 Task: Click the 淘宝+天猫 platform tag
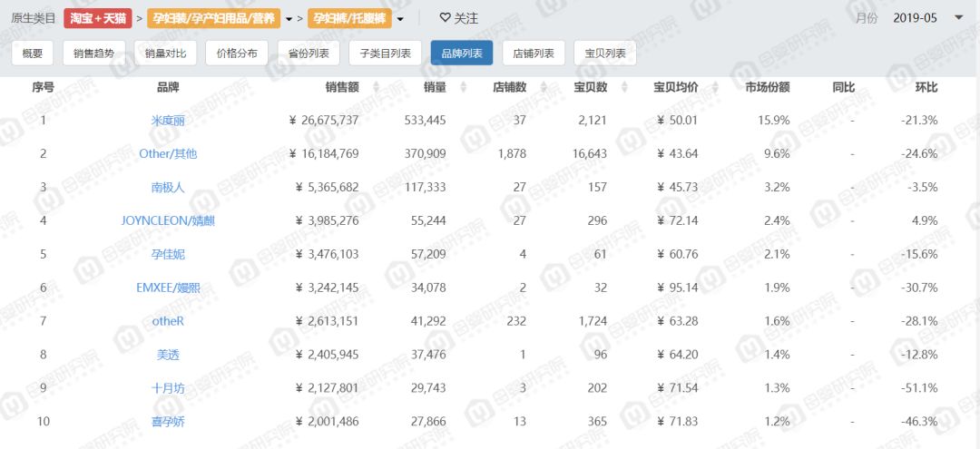(97, 19)
